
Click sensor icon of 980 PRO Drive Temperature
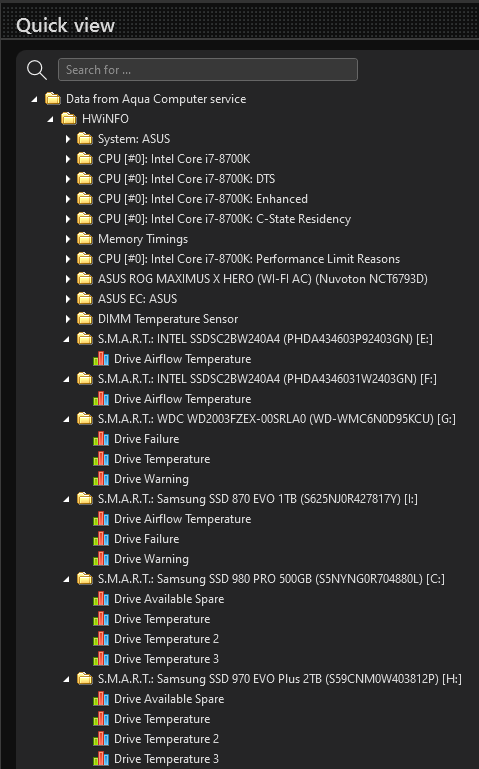tap(101, 619)
